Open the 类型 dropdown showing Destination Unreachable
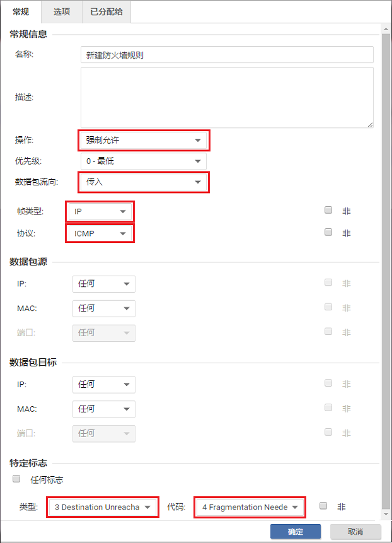 coord(103,507)
